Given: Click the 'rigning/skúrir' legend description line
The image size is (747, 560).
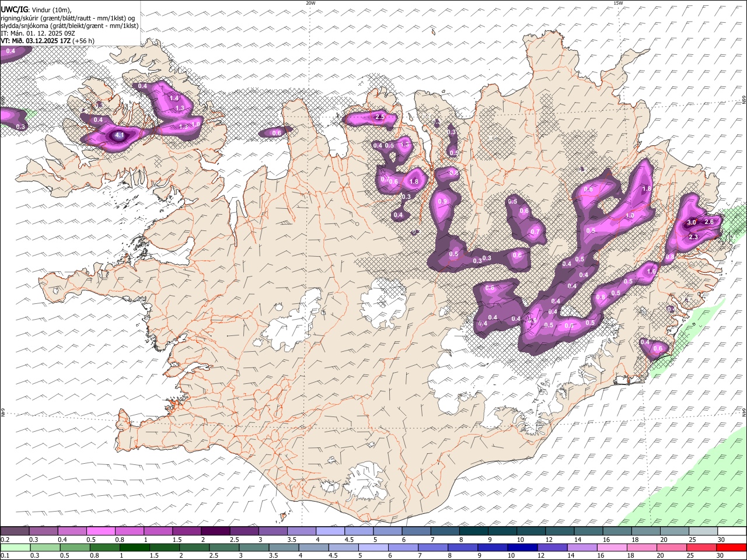Looking at the screenshot, I should point(68,18).
